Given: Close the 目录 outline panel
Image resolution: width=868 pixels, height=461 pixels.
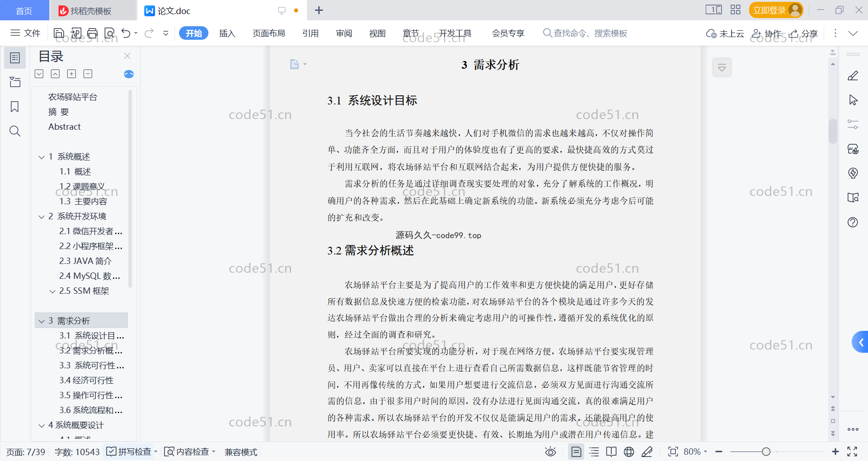Looking at the screenshot, I should click(x=127, y=56).
